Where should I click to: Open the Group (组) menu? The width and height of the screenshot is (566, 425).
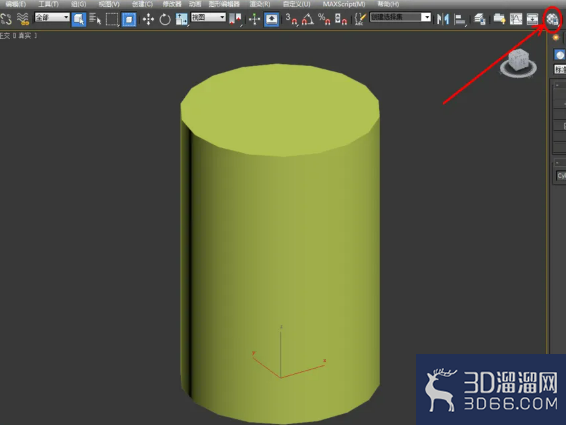tap(78, 4)
